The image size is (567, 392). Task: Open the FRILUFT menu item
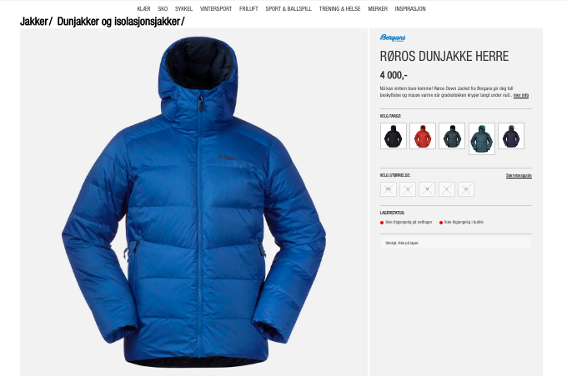(248, 8)
